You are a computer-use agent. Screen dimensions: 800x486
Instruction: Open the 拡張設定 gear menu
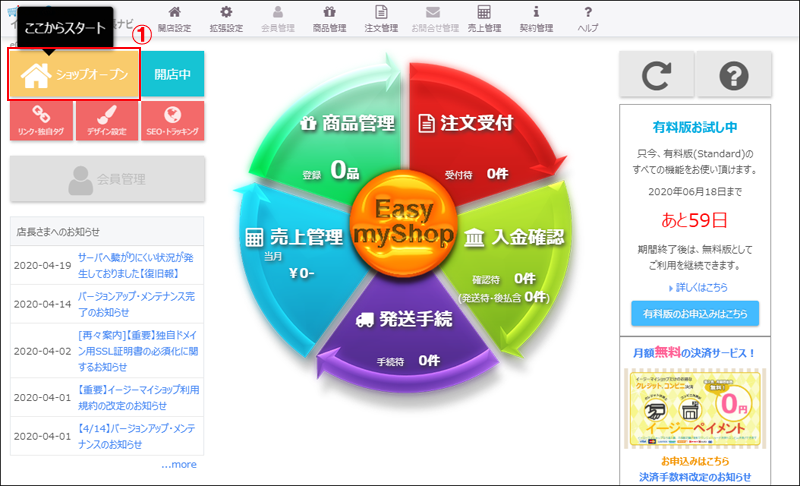[226, 19]
